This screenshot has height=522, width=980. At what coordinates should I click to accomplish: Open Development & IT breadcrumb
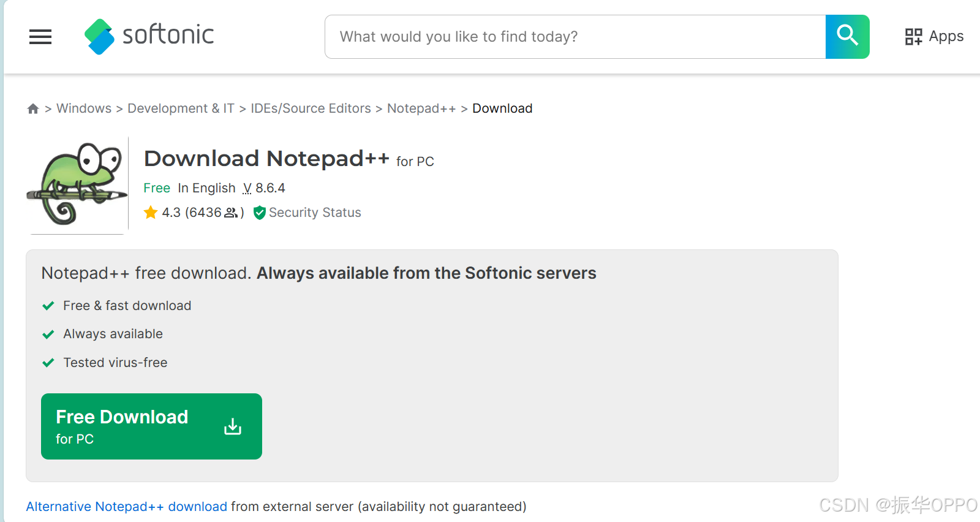pos(181,108)
